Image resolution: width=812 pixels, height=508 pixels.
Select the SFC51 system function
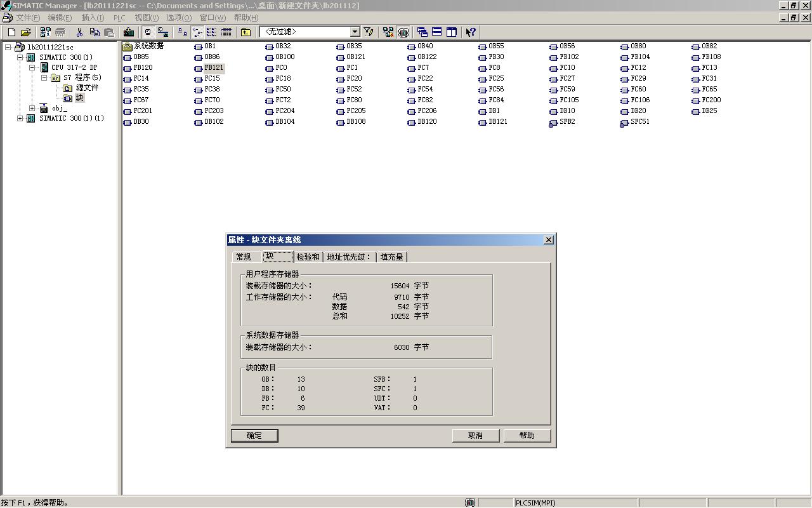pos(635,121)
